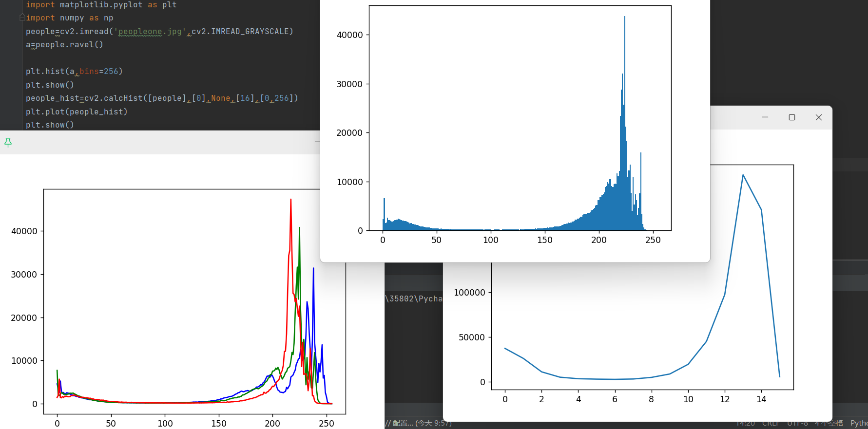
Task: Place cursor on the plt.hist line
Action: tap(74, 72)
